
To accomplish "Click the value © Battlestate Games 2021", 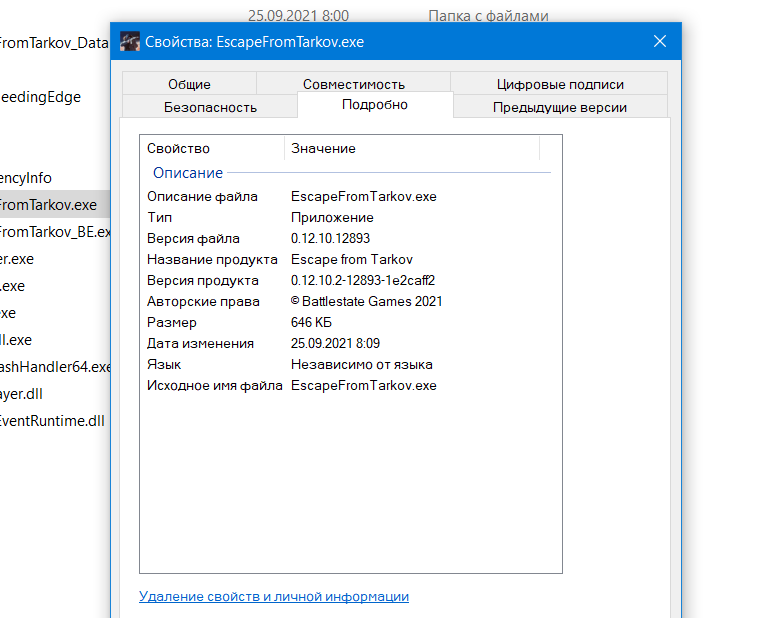I will 367,302.
